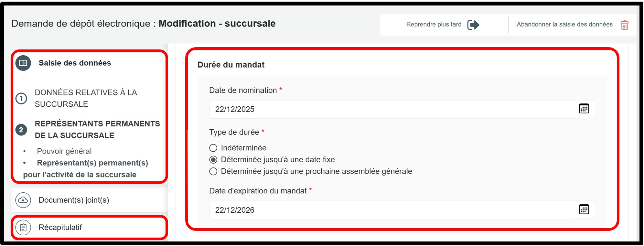Click Reprendre plus tard button
The width and height of the screenshot is (644, 246).
point(434,25)
